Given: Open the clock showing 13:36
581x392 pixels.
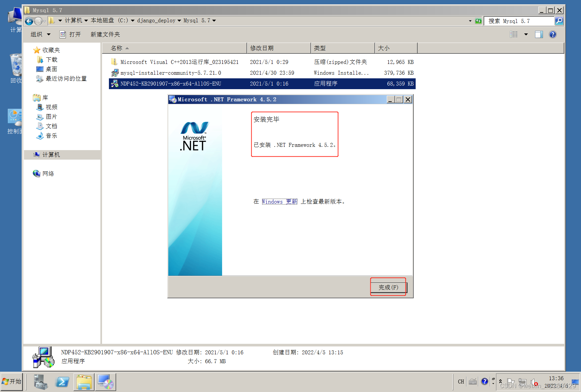Looking at the screenshot, I should click(x=556, y=382).
